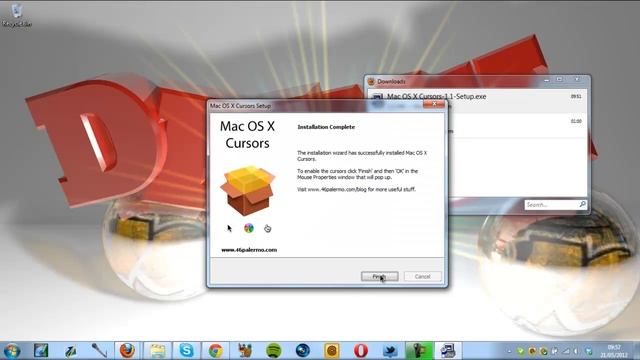Open the round dark blue taskbar icon
This screenshot has width=640, height=360.
tap(302, 351)
